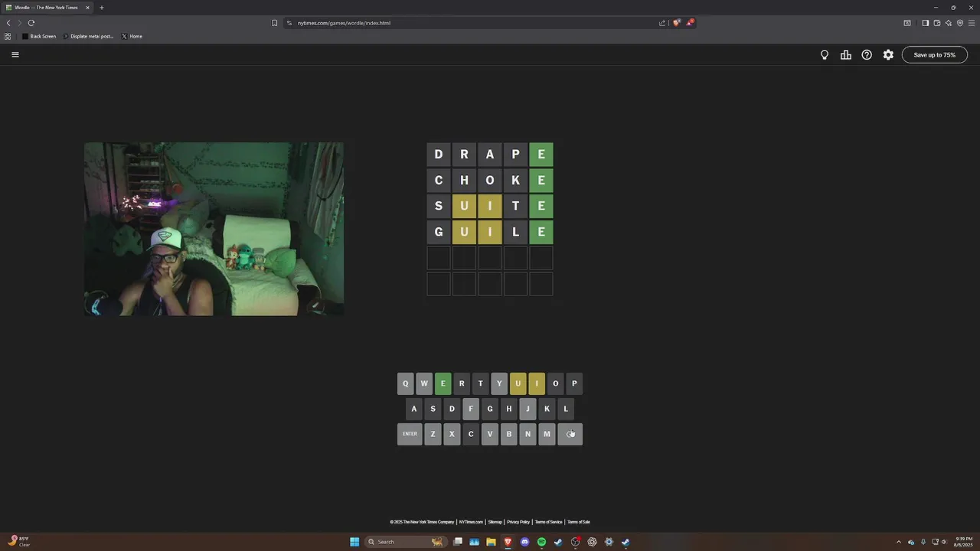Open the Black Screen bookmark

coord(39,36)
